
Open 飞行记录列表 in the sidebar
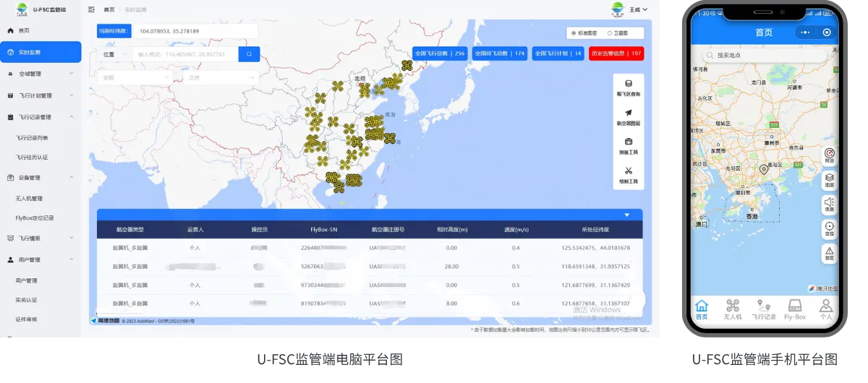(33, 137)
